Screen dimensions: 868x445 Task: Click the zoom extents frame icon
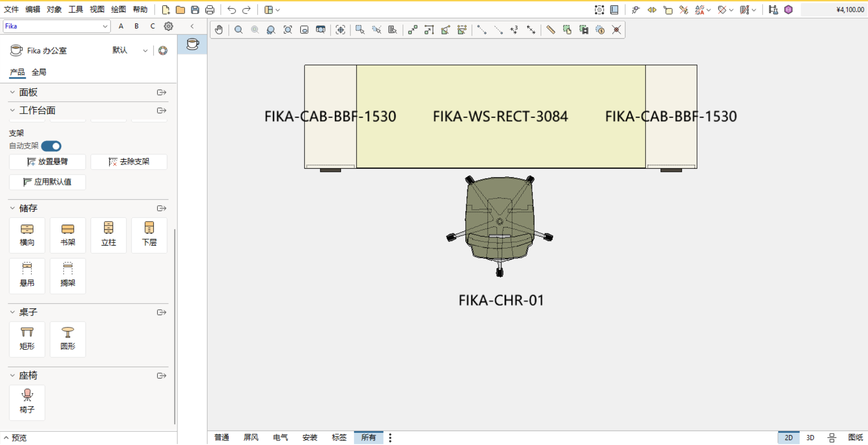[288, 30]
